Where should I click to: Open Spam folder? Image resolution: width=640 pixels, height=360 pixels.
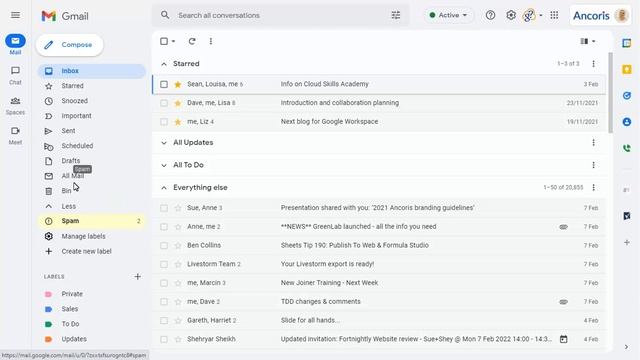[x=92, y=221]
